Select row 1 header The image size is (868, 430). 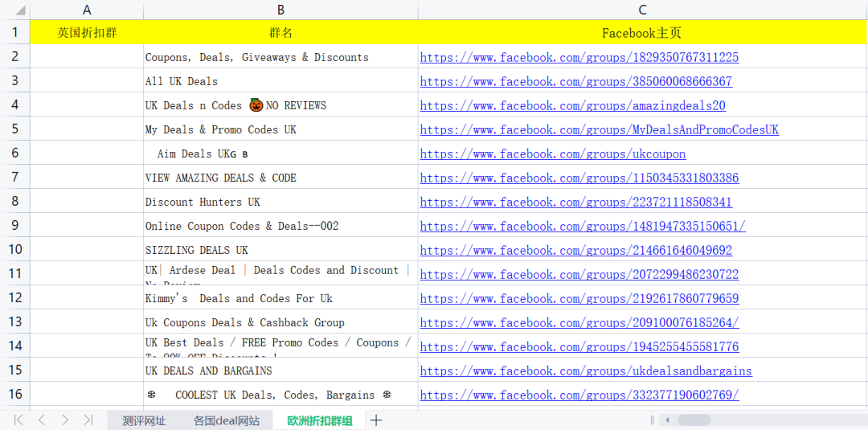coord(15,32)
